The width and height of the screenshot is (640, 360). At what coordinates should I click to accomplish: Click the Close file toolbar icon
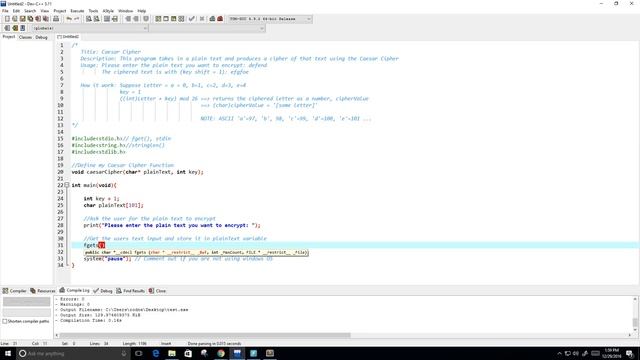[x=38, y=19]
